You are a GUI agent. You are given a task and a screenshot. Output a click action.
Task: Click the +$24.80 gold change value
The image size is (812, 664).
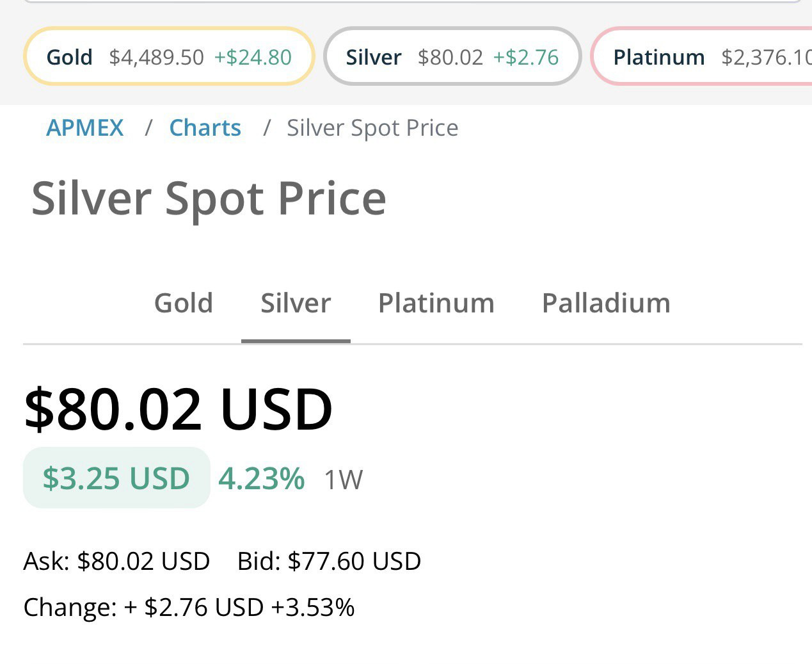253,57
